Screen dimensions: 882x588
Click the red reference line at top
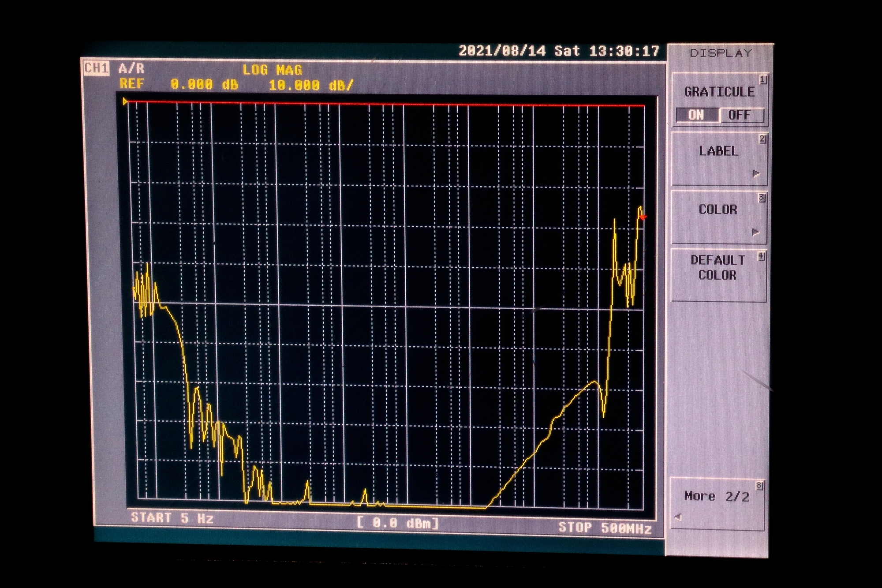coord(384,104)
